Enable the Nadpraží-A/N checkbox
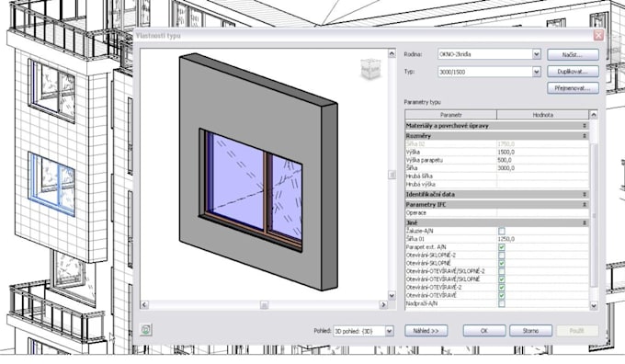The height and width of the screenshot is (364, 625). click(x=502, y=303)
